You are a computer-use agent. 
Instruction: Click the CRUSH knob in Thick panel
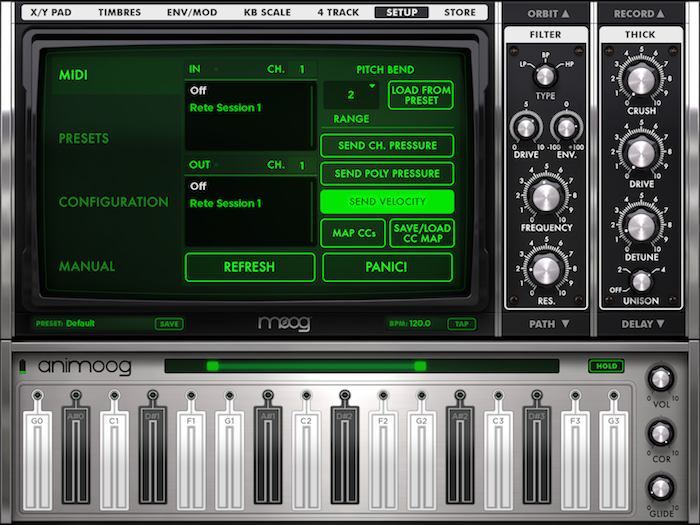pyautogui.click(x=641, y=80)
